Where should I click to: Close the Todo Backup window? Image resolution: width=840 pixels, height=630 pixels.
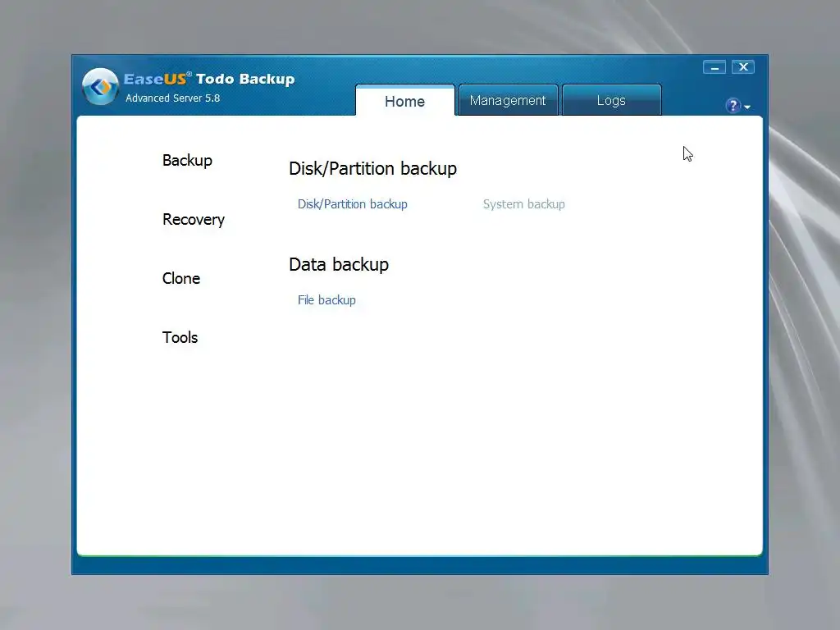point(743,67)
